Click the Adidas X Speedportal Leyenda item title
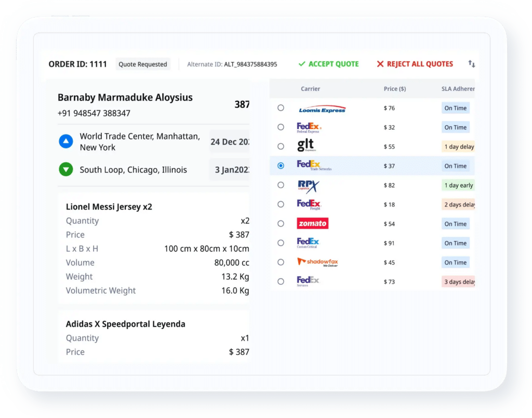This screenshot has width=532, height=418. tap(126, 324)
